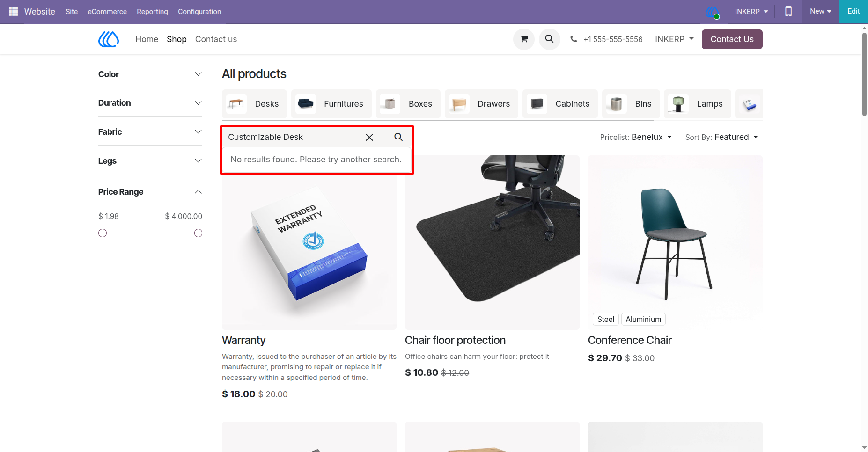The width and height of the screenshot is (868, 452).
Task: Select the Furnitures sofa icon
Action: [x=306, y=104]
